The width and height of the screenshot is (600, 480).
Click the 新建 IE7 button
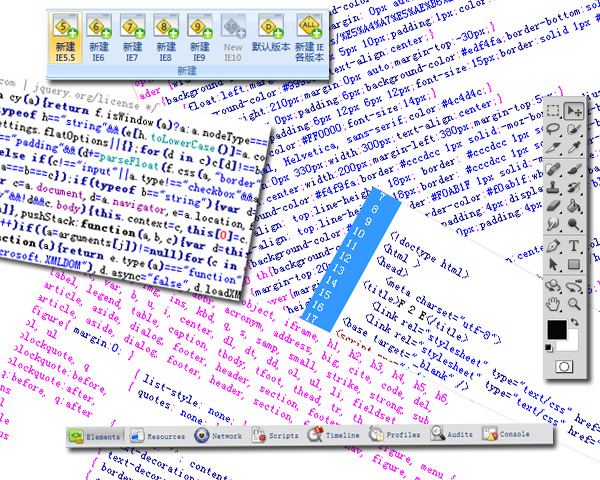click(x=132, y=38)
